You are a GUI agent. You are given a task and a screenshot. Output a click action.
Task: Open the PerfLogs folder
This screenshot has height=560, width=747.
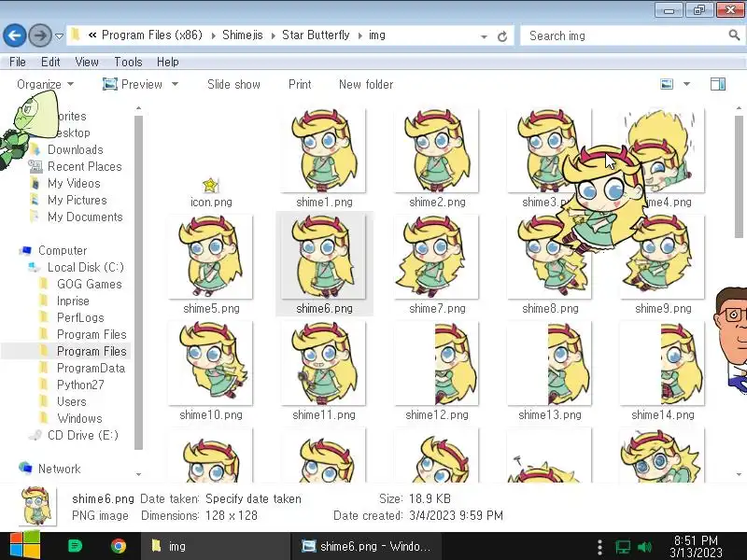(x=80, y=317)
